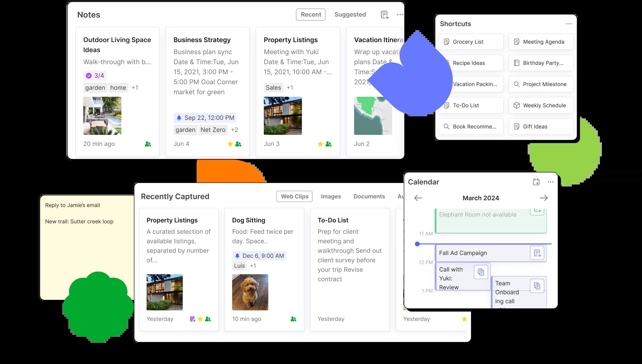Screen dimensions: 642x364
Task: Expand the Web Clips filter dropdown
Action: [295, 196]
